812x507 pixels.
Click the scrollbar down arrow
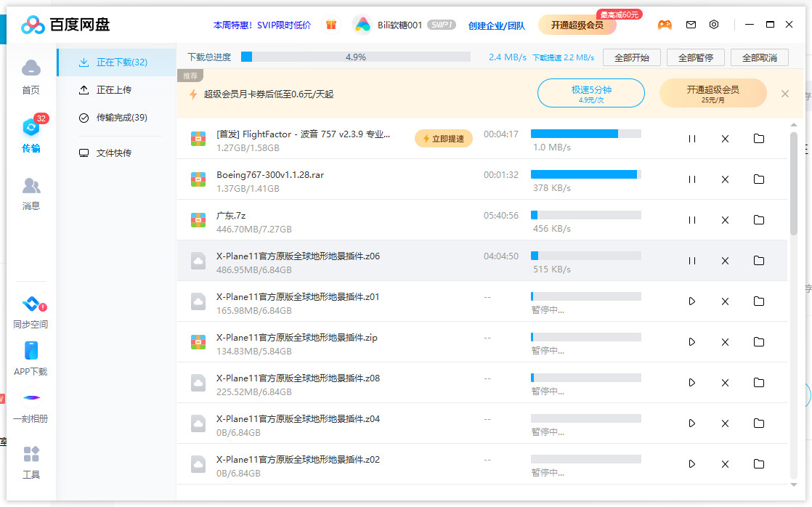(x=793, y=484)
